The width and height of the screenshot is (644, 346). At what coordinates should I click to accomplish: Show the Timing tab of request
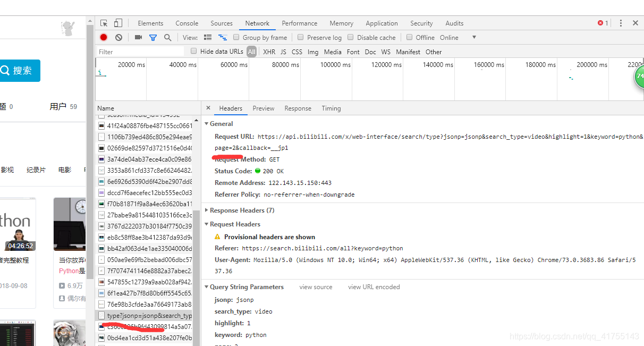click(x=331, y=108)
